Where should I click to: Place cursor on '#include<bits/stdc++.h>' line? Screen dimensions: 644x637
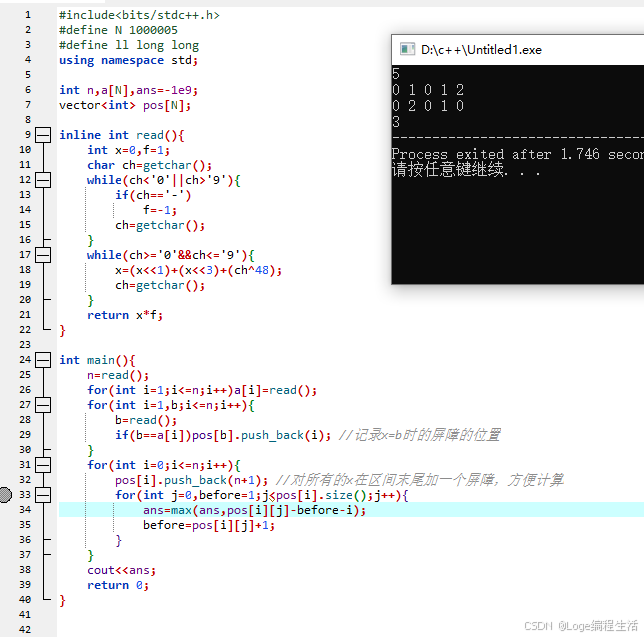coord(139,15)
